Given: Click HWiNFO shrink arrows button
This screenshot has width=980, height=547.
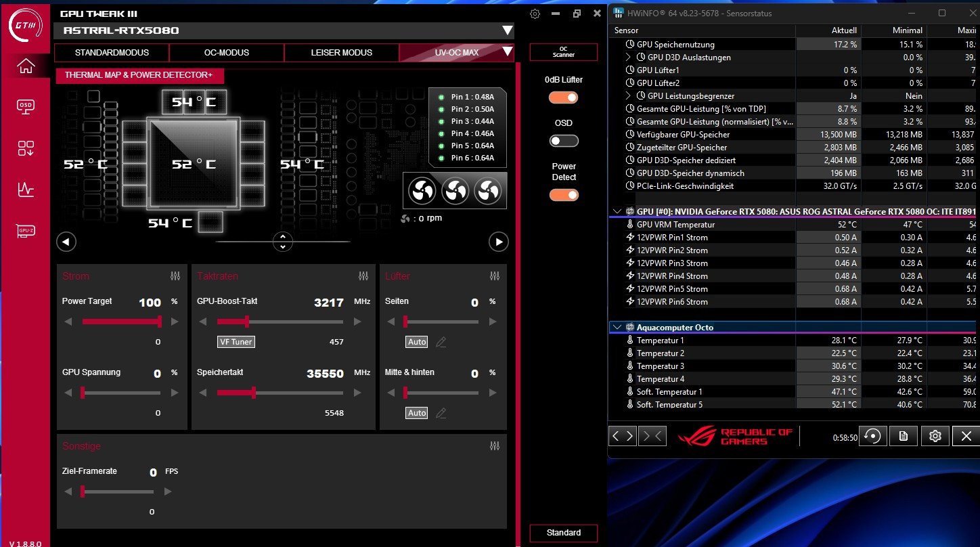Looking at the screenshot, I should (652, 436).
